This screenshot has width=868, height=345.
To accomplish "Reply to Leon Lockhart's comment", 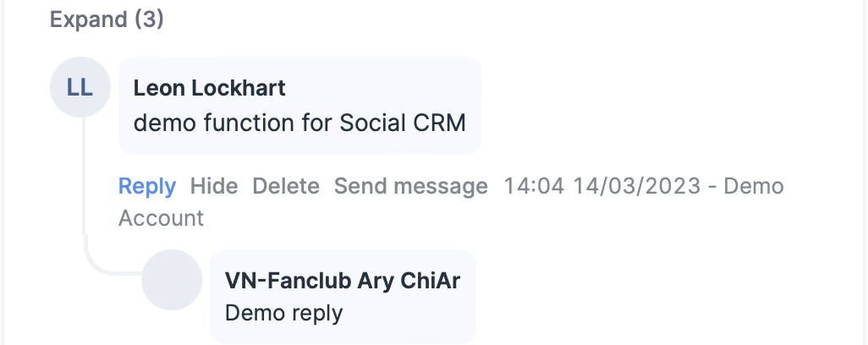I will point(147,186).
